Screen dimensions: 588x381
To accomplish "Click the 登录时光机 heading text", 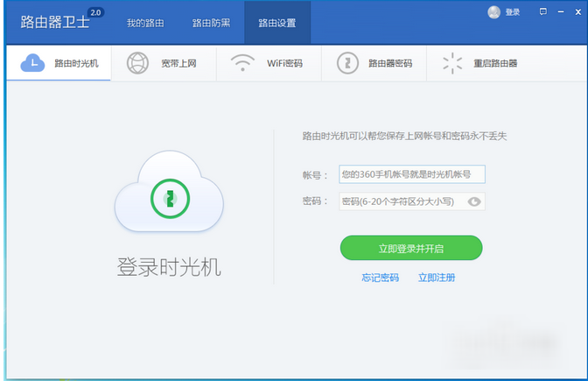I will [x=169, y=267].
